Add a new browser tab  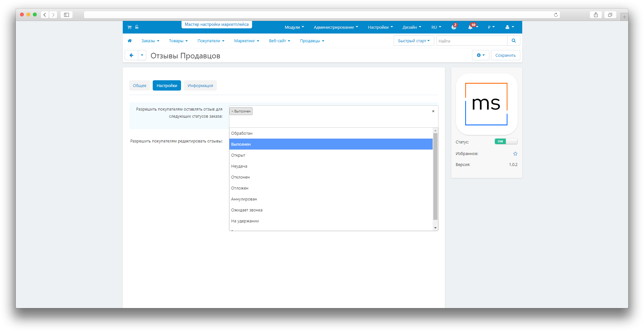tap(624, 17)
